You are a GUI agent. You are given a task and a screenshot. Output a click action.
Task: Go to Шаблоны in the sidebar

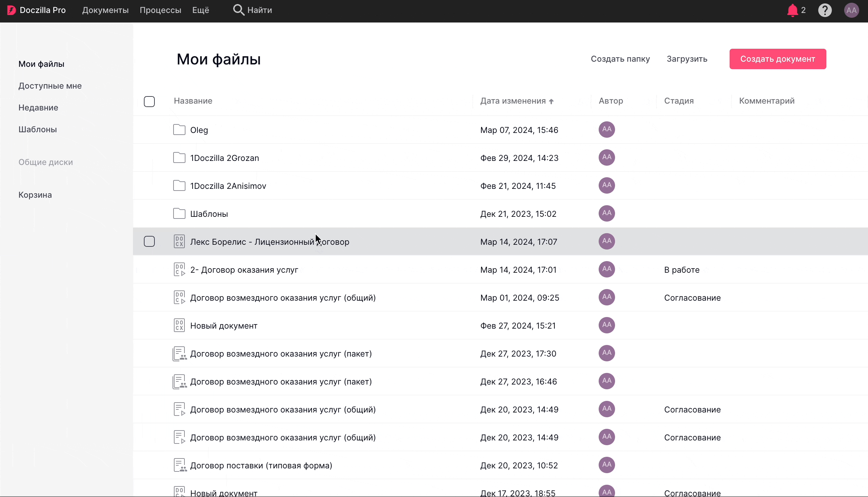point(38,130)
